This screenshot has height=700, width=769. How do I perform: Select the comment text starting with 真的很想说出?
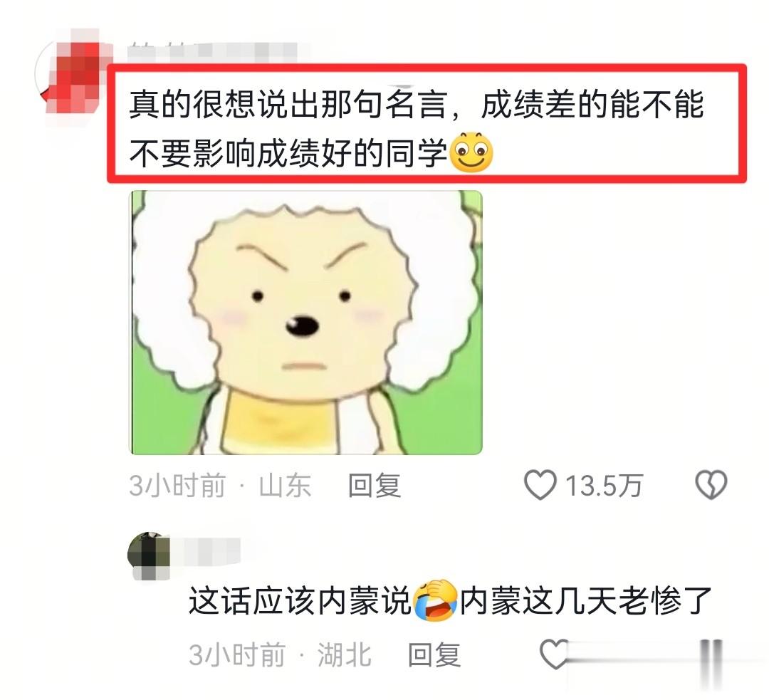[417, 128]
